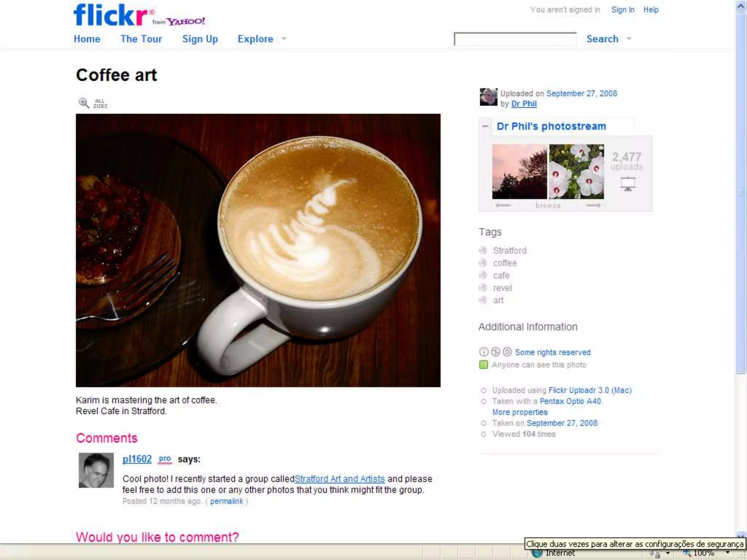Open Stratford Art and Artists link
The height and width of the screenshot is (560, 747).
(340, 479)
